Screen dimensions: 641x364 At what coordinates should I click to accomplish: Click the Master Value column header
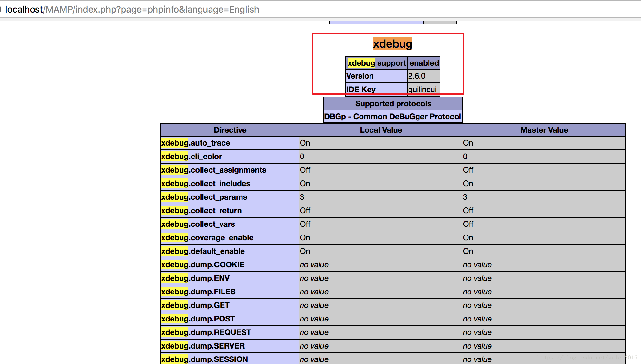click(544, 130)
